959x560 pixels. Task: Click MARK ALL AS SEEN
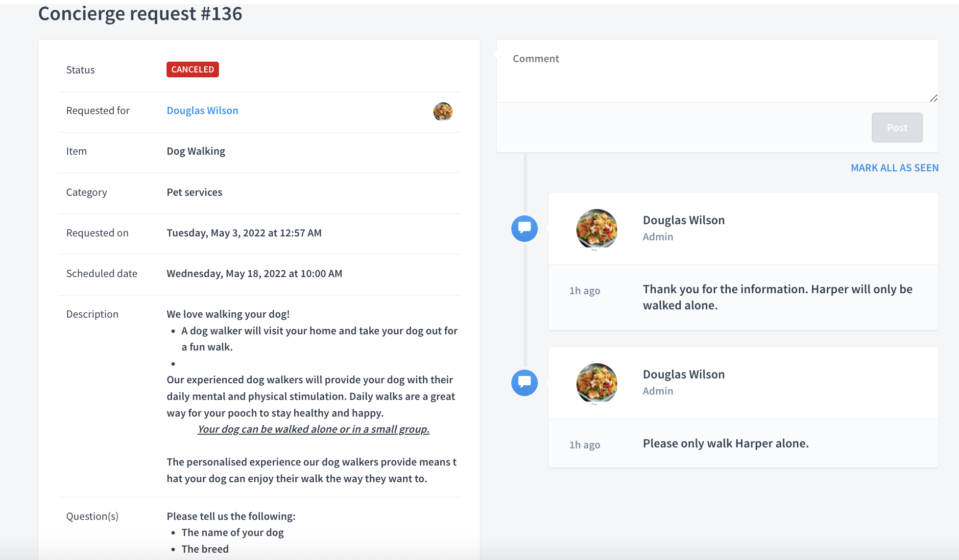(894, 168)
